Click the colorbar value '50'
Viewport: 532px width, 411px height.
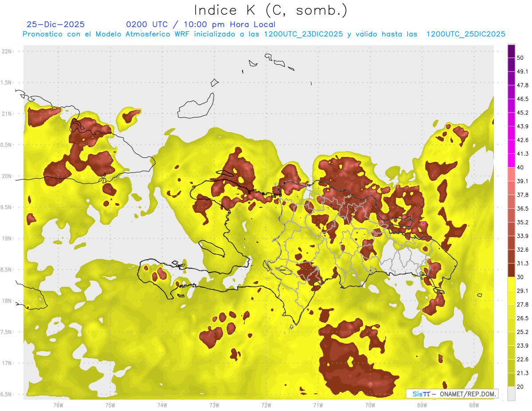tap(520, 58)
